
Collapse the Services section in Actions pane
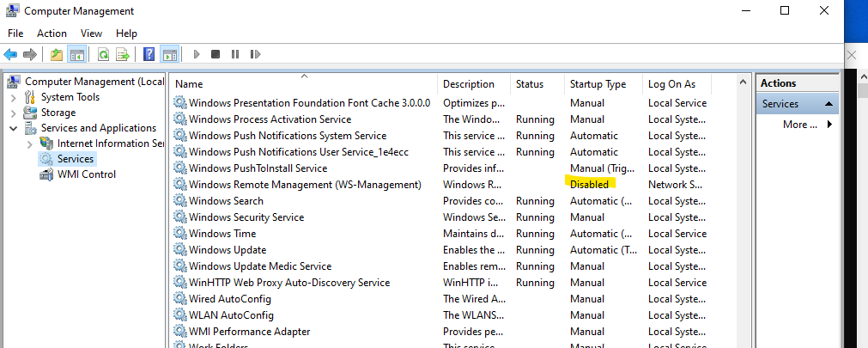click(829, 104)
